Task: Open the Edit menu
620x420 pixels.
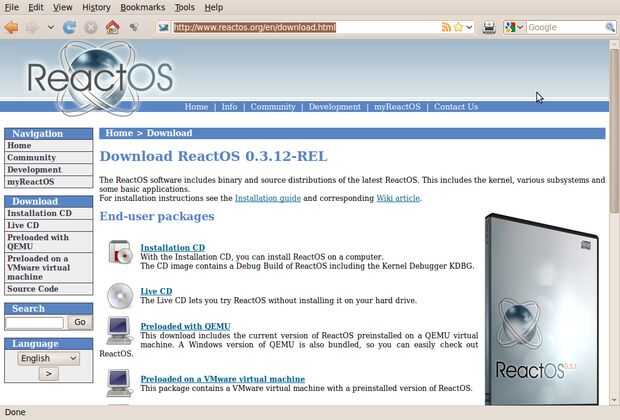Action: (x=36, y=8)
